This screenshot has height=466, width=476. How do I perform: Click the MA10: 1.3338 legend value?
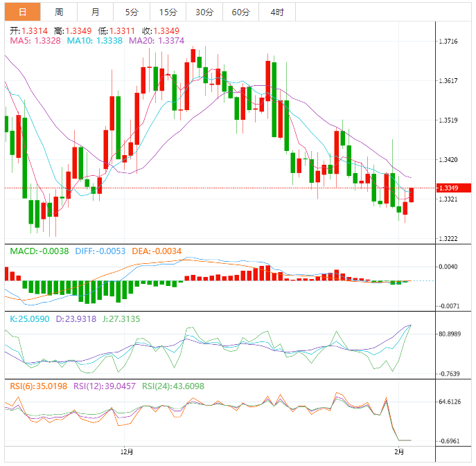[x=94, y=40]
